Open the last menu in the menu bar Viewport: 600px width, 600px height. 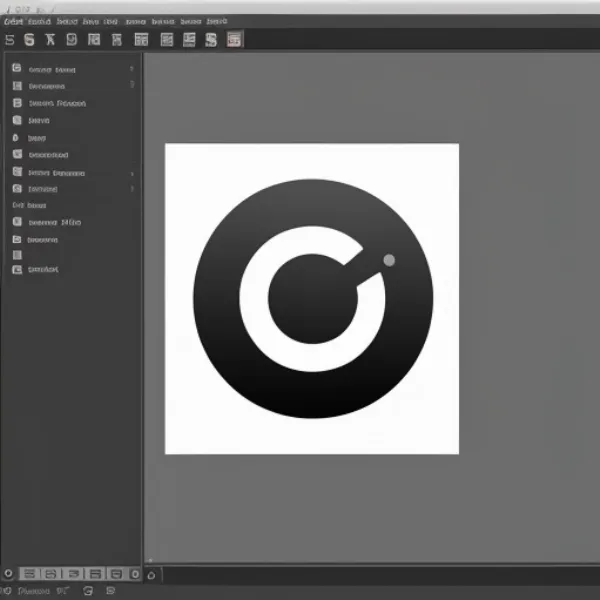click(x=216, y=20)
